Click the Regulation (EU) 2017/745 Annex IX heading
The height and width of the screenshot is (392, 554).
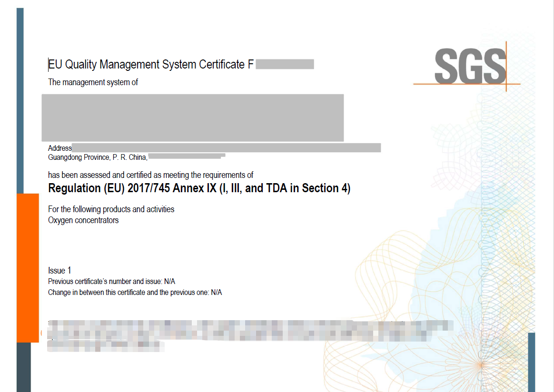pos(199,188)
